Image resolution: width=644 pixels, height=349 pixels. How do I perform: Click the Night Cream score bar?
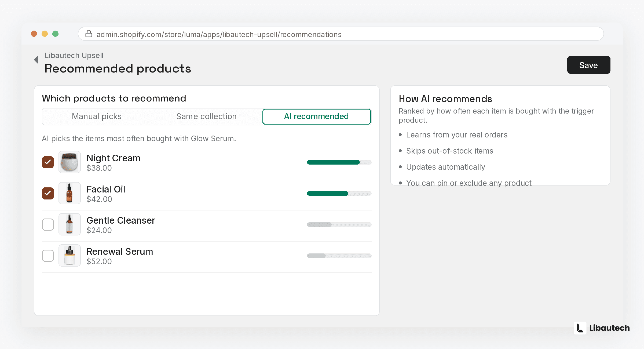pos(339,162)
